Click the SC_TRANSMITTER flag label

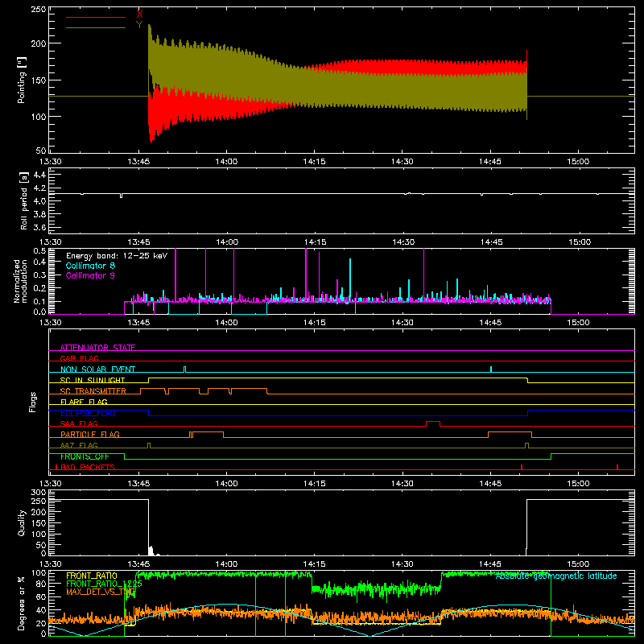coord(93,390)
